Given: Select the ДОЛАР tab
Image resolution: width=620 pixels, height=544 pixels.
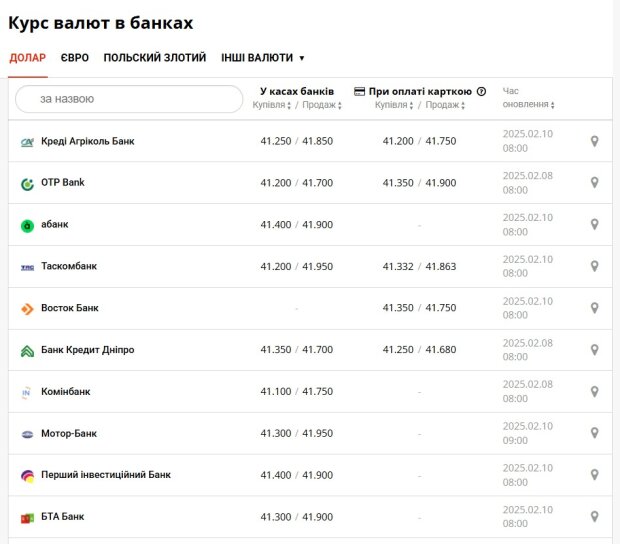Looking at the screenshot, I should click(28, 58).
